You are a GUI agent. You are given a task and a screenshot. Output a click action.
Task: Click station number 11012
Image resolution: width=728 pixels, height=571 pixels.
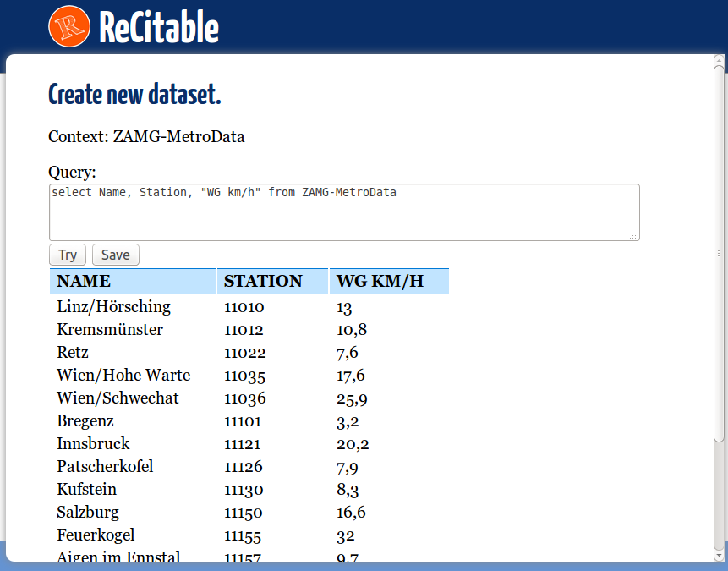(244, 330)
